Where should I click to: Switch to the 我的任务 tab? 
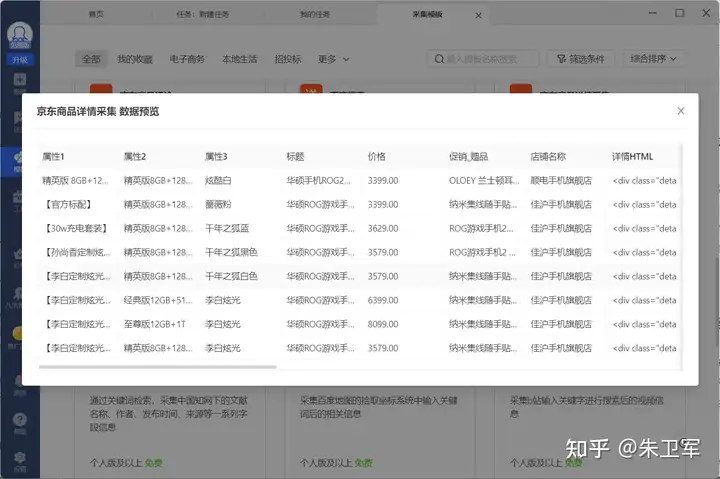point(315,14)
